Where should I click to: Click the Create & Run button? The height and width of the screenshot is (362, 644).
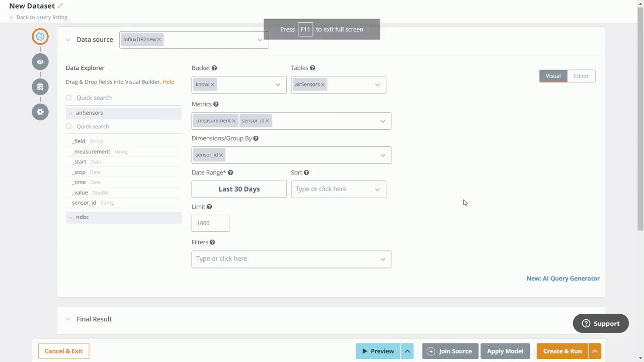click(x=562, y=351)
